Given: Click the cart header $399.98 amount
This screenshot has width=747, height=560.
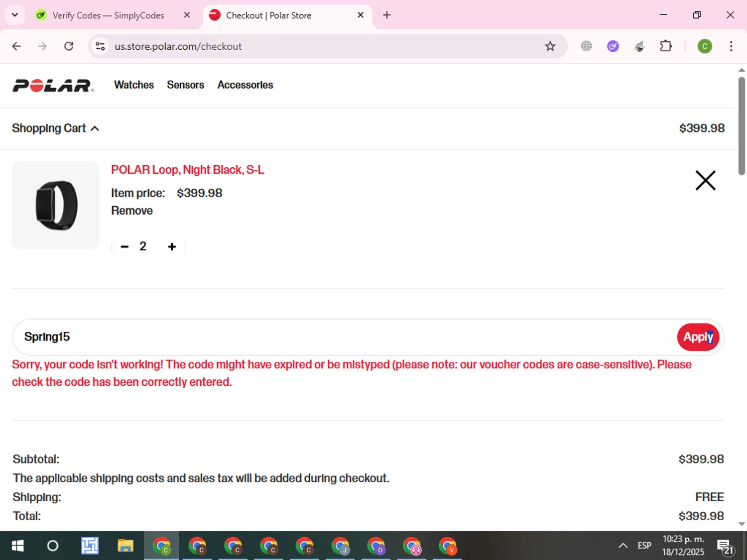Looking at the screenshot, I should tap(702, 128).
